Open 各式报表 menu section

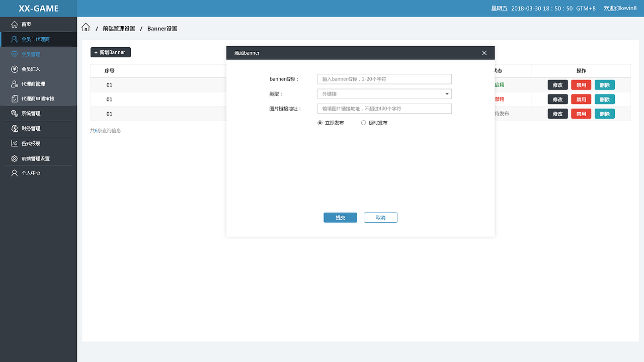pos(38,143)
